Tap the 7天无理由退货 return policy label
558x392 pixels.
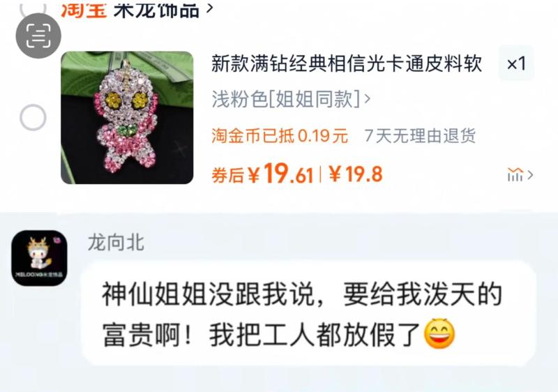420,135
